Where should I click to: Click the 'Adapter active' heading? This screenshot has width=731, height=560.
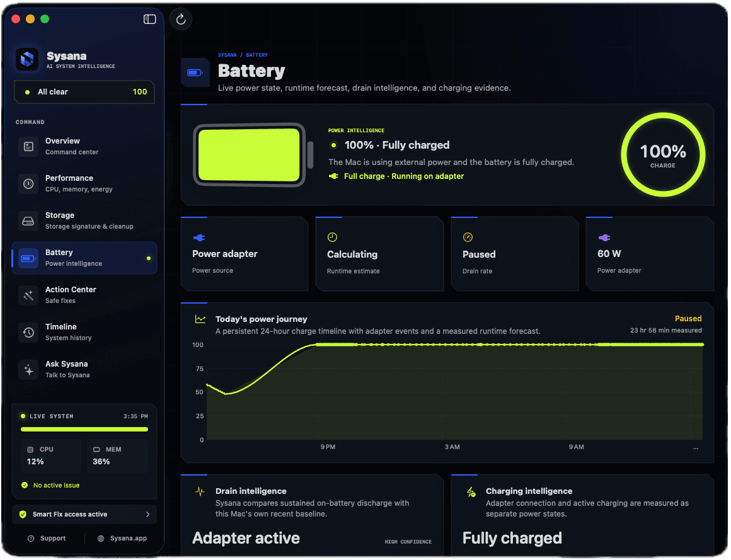click(246, 539)
